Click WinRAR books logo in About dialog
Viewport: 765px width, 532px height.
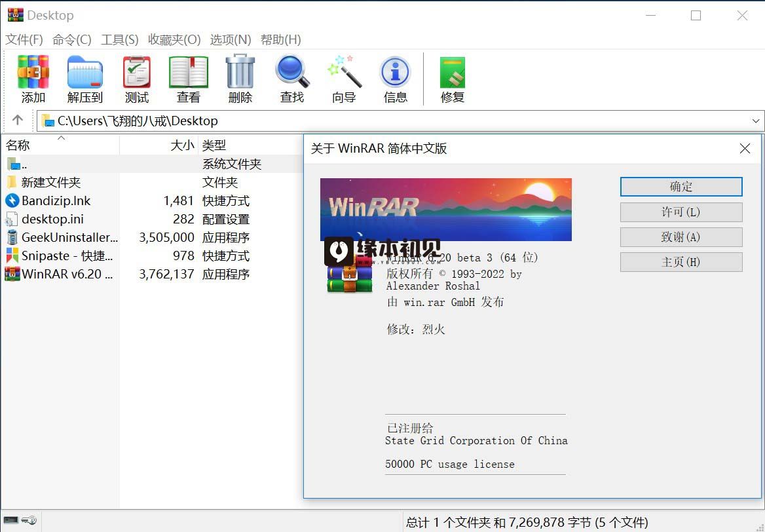pyautogui.click(x=349, y=275)
